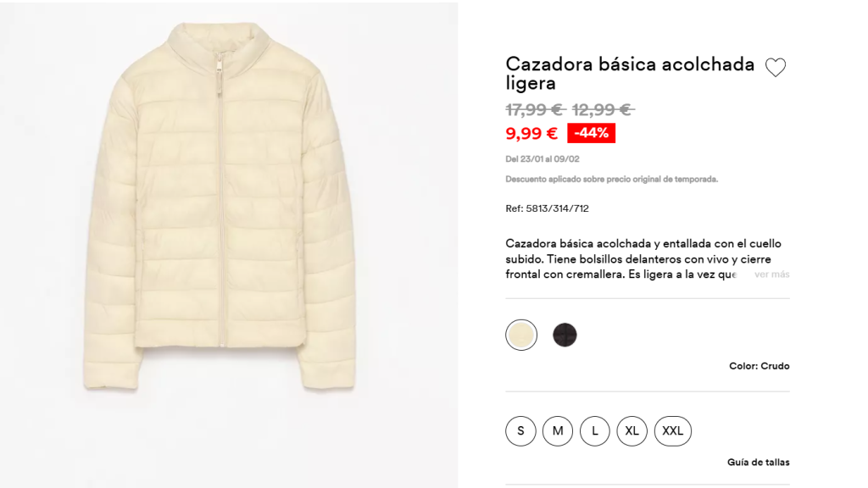Viewport: 868px width, 488px height.
Task: Click the 9,99 € sale price
Action: click(531, 133)
